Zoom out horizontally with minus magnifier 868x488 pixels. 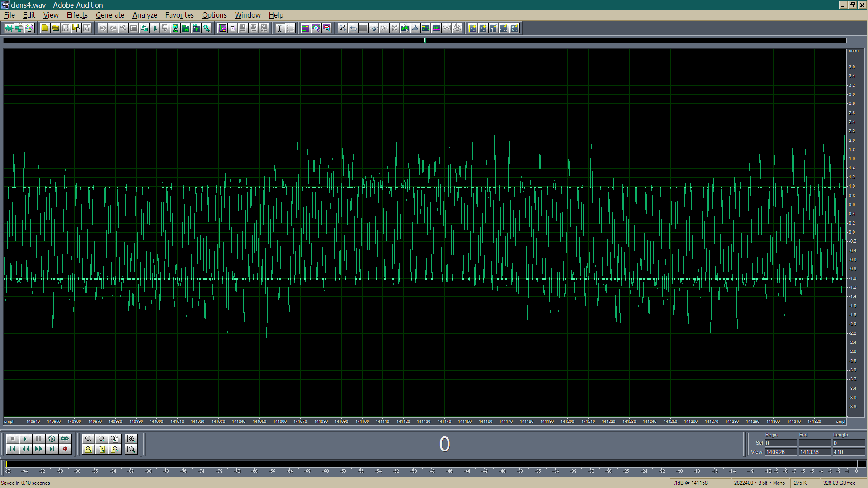tap(101, 438)
